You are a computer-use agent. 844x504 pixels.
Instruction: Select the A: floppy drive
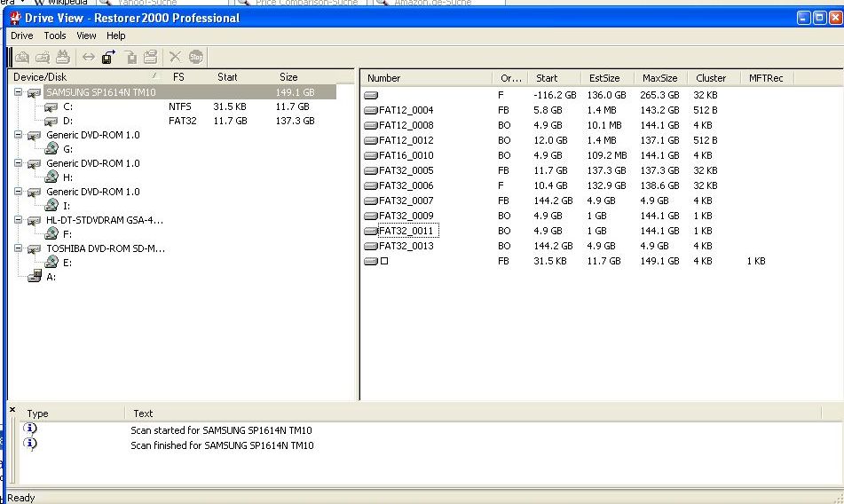click(51, 277)
